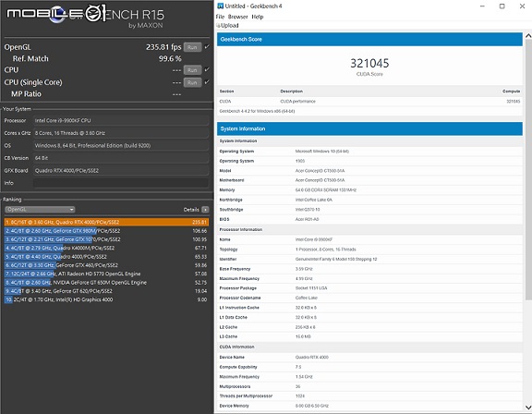Select the GeForce GTX 980M ranking entry
This screenshot has width=532, height=414.
pos(106,231)
